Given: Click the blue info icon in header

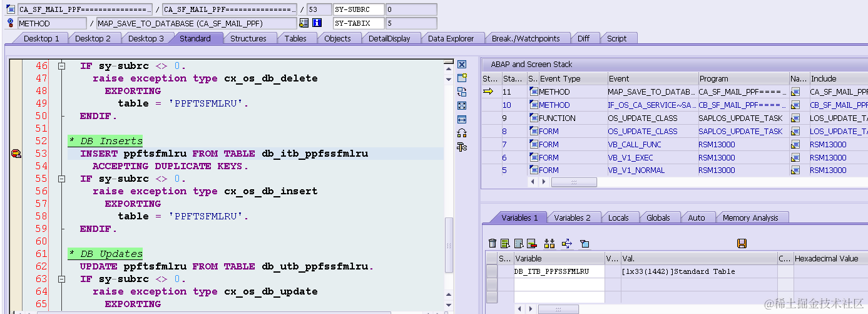Looking at the screenshot, I should (317, 23).
